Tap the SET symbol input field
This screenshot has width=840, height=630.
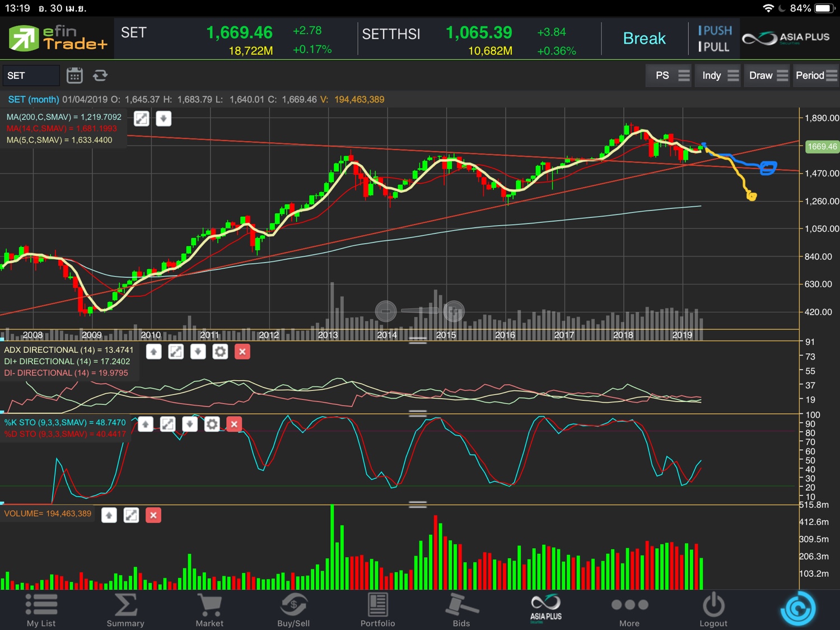pos(31,76)
